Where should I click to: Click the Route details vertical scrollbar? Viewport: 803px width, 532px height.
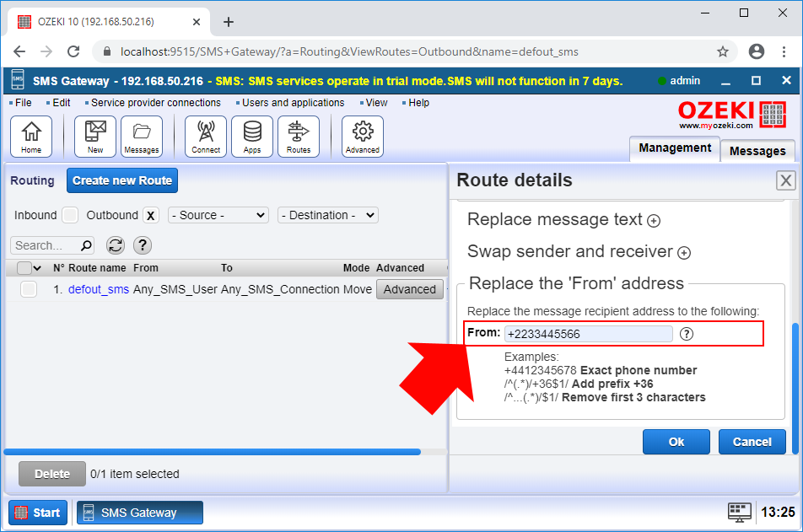point(795,388)
